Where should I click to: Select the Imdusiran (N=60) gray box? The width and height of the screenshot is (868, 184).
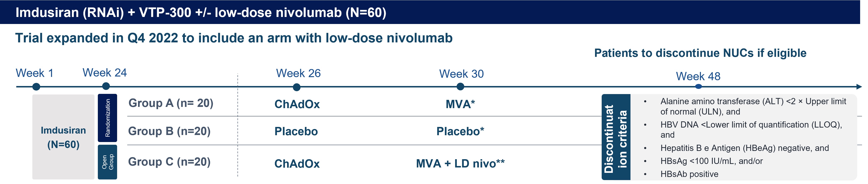coord(63,137)
